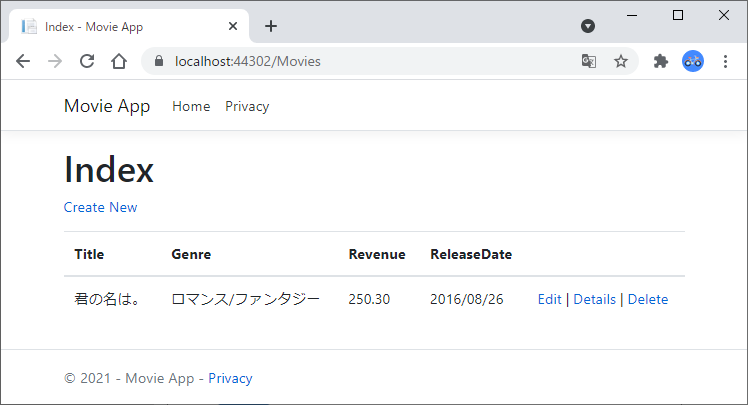
Task: Click the browser forward arrow
Action: tap(55, 61)
